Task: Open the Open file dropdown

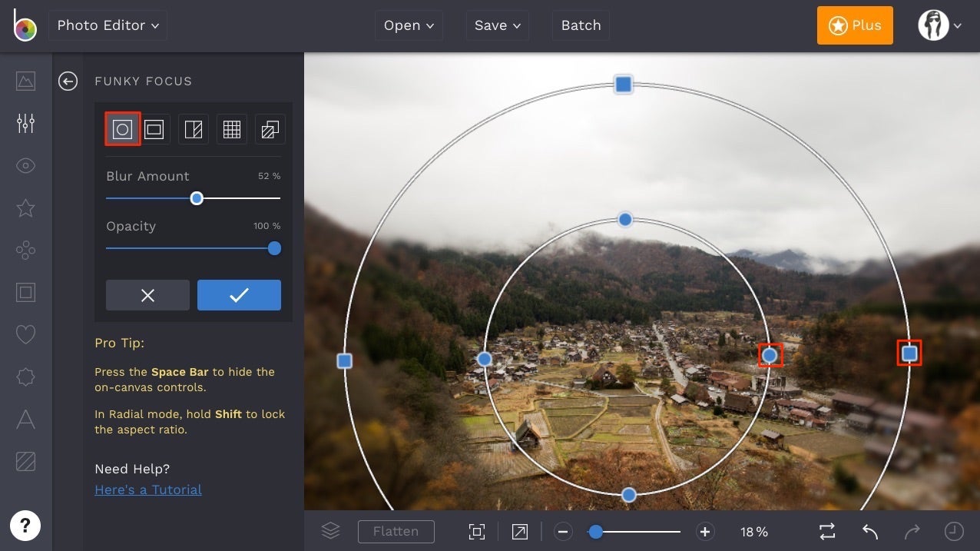Action: 409,25
